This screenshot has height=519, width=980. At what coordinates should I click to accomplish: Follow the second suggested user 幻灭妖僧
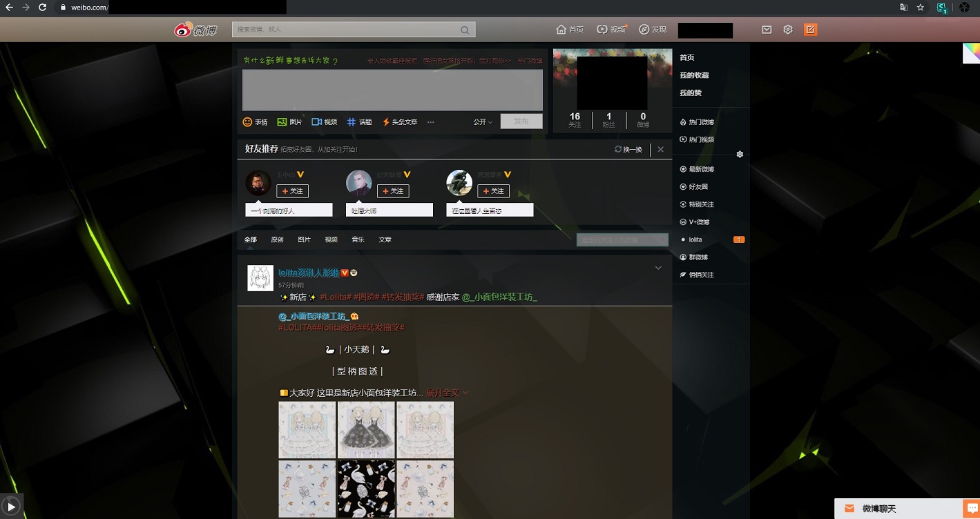click(393, 191)
